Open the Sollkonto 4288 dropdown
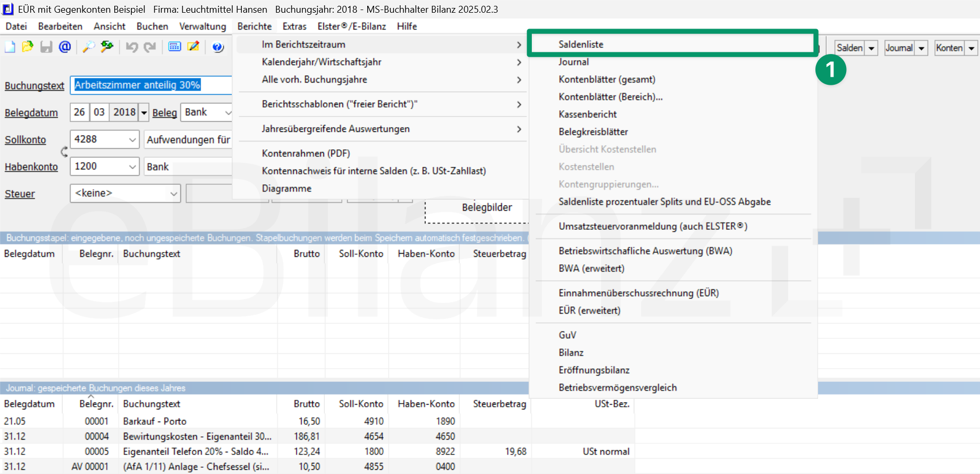Image resolution: width=980 pixels, height=474 pixels. pyautogui.click(x=132, y=140)
